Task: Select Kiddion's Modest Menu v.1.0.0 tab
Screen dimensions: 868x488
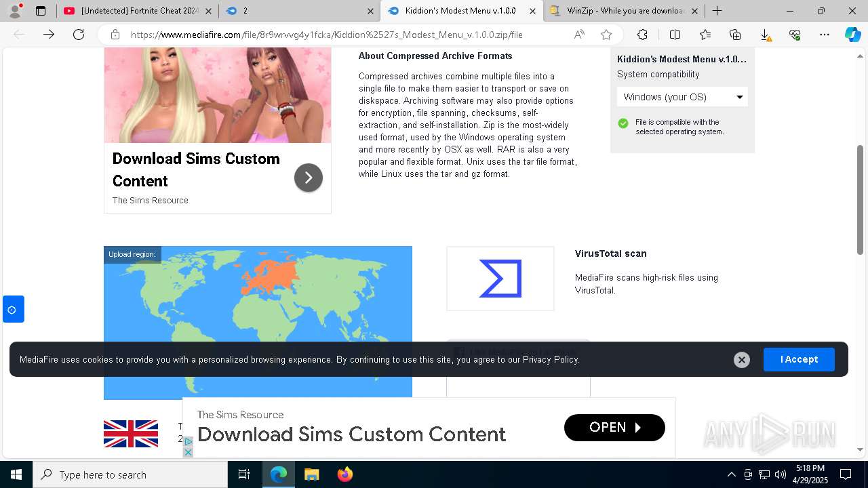Action: 461,11
